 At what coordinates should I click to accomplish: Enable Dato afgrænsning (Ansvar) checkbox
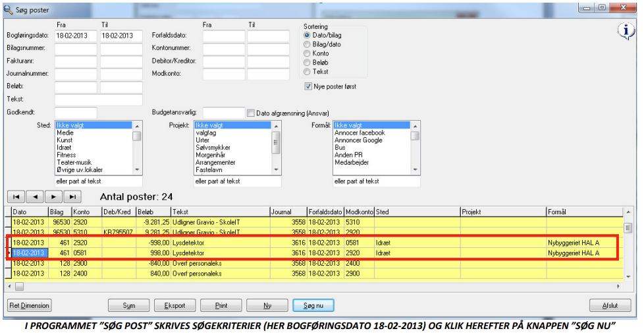click(250, 113)
